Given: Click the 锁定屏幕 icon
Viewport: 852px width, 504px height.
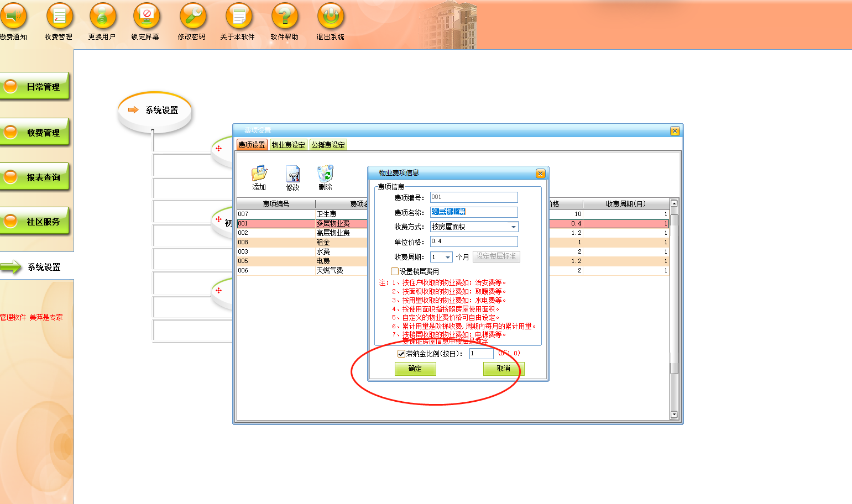Looking at the screenshot, I should click(x=146, y=17).
